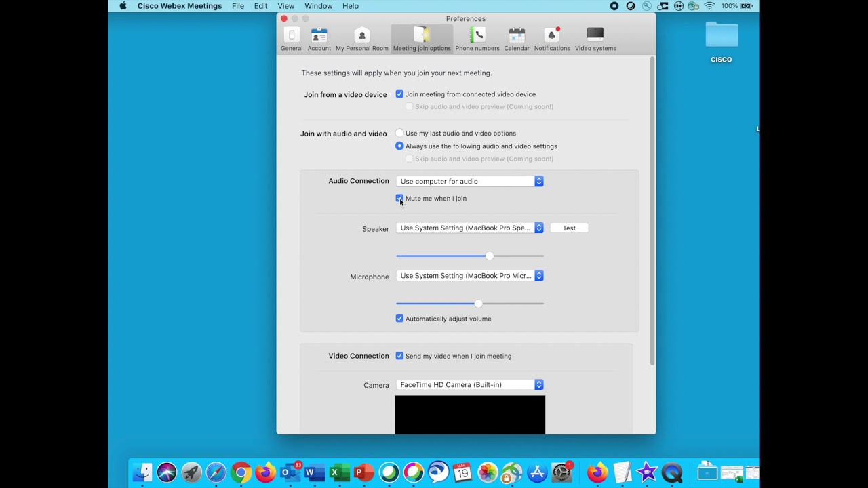Image resolution: width=868 pixels, height=488 pixels.
Task: Open the General preferences tab
Action: pyautogui.click(x=292, y=39)
